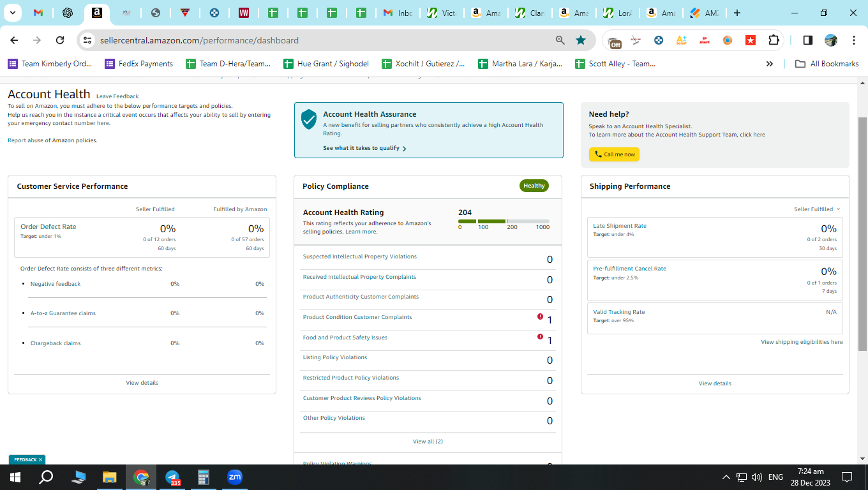Viewport: 868px width, 490px height.
Task: Reload the Seller Central page
Action: pyautogui.click(x=60, y=40)
